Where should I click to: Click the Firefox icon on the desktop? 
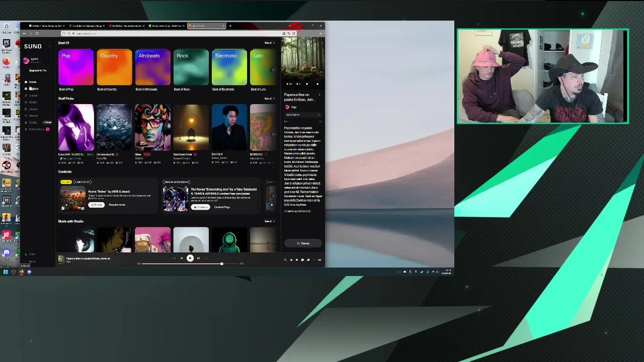[6, 61]
